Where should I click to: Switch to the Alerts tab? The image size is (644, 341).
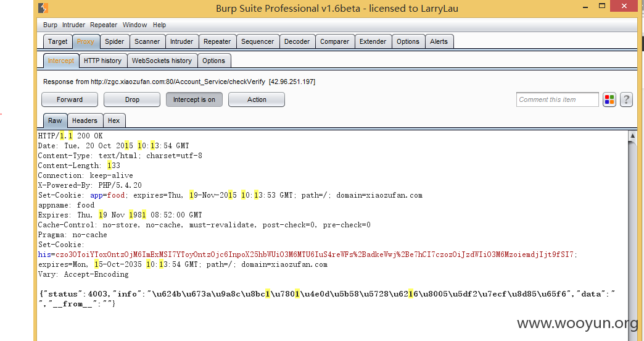pyautogui.click(x=439, y=41)
